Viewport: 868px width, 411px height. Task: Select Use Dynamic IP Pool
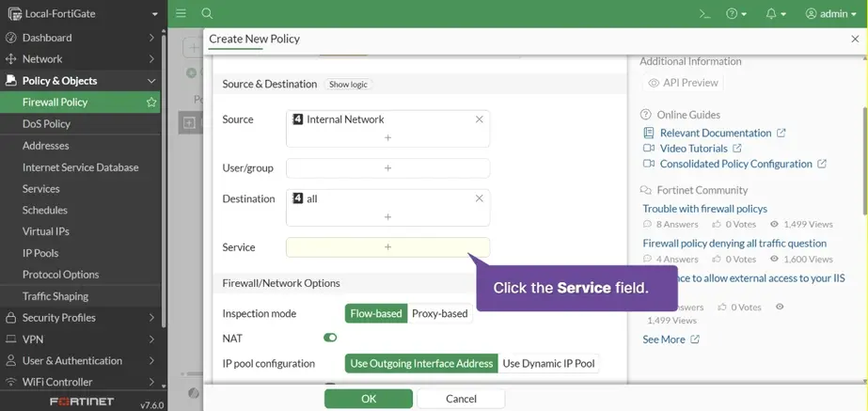coord(548,364)
